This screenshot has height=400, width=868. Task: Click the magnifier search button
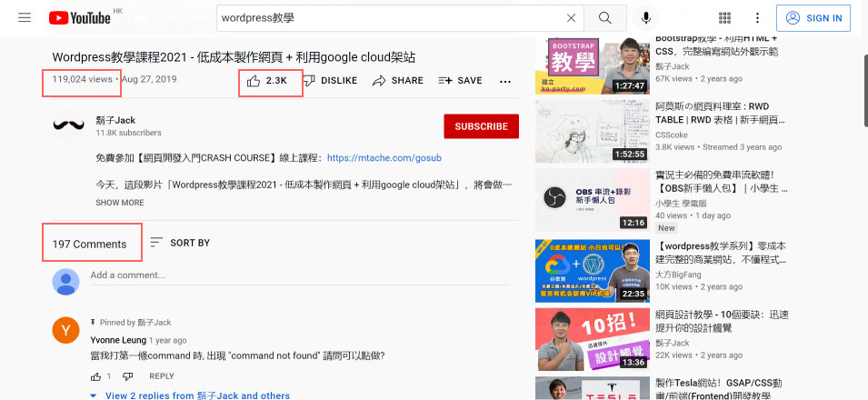(x=604, y=18)
